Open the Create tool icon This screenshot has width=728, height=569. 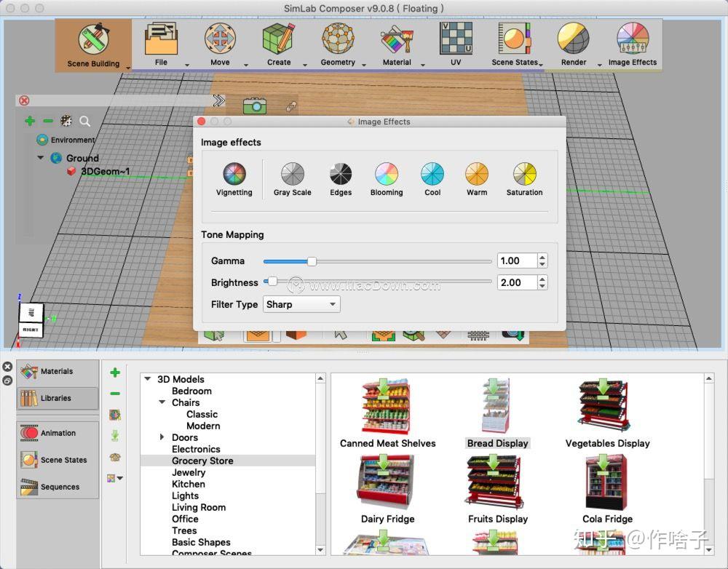pos(279,39)
